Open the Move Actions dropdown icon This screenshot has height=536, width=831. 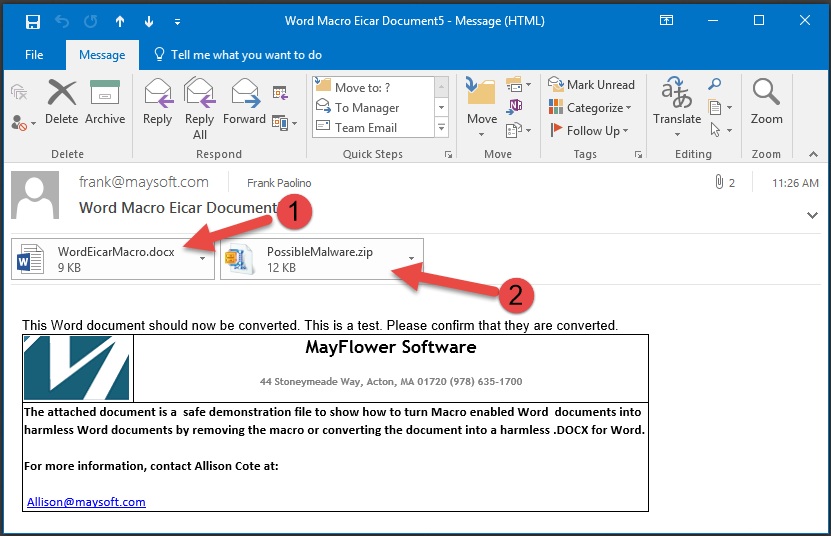[x=518, y=130]
